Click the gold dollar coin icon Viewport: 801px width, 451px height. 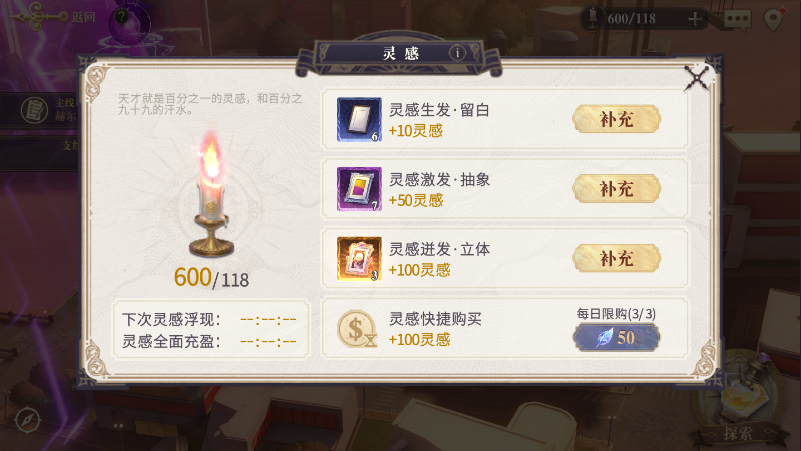357,329
